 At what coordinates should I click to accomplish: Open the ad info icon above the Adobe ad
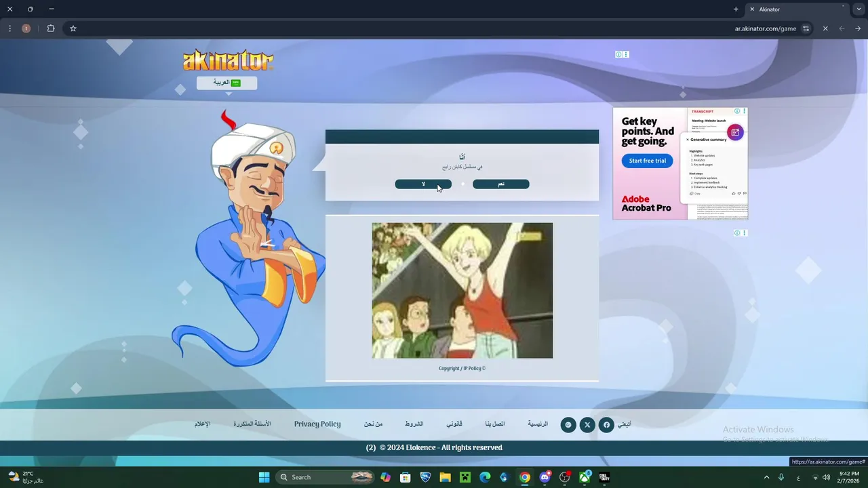[x=618, y=54]
